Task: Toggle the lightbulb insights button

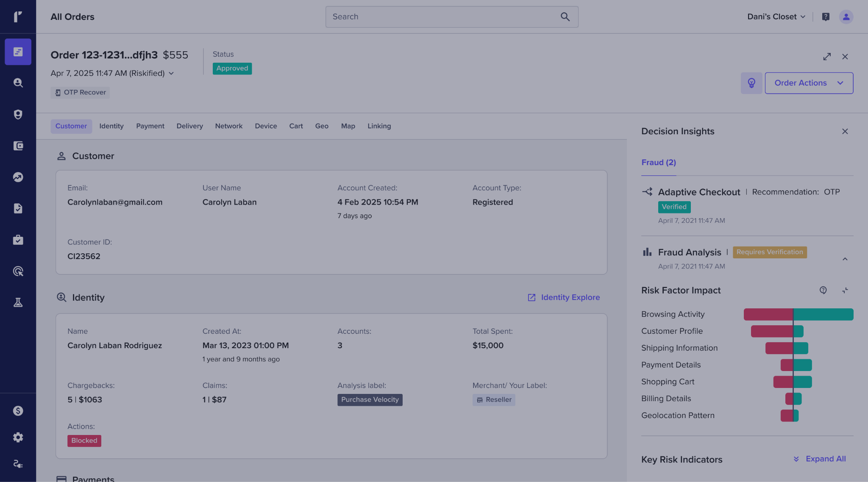Action: pos(751,83)
